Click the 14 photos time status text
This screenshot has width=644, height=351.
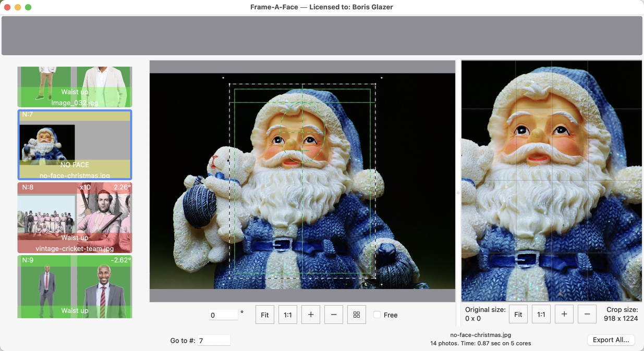[481, 343]
